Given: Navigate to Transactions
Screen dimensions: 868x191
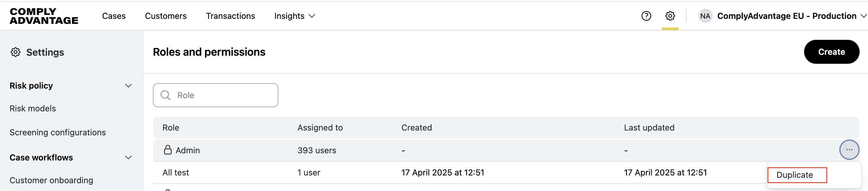Looking at the screenshot, I should click(x=230, y=16).
